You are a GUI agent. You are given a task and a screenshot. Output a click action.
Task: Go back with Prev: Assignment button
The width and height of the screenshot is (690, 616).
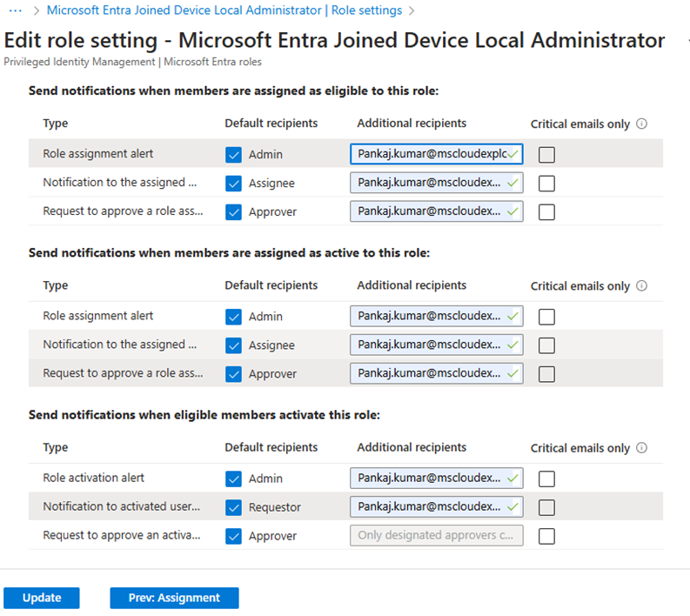click(x=174, y=598)
